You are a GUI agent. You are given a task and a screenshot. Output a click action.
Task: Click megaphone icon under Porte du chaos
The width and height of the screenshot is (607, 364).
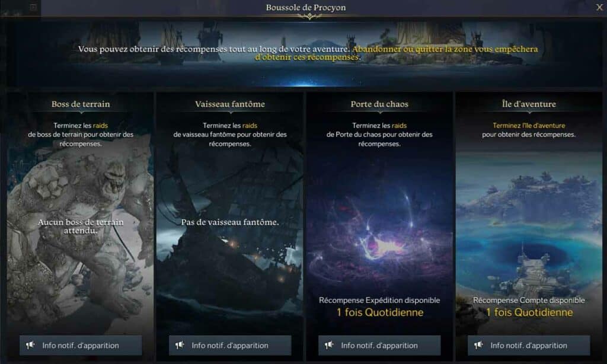click(329, 345)
